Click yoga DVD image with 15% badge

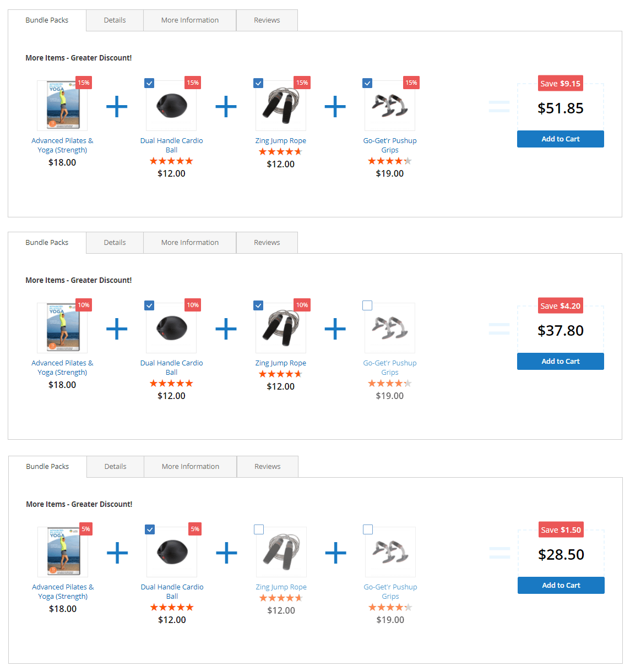62,106
